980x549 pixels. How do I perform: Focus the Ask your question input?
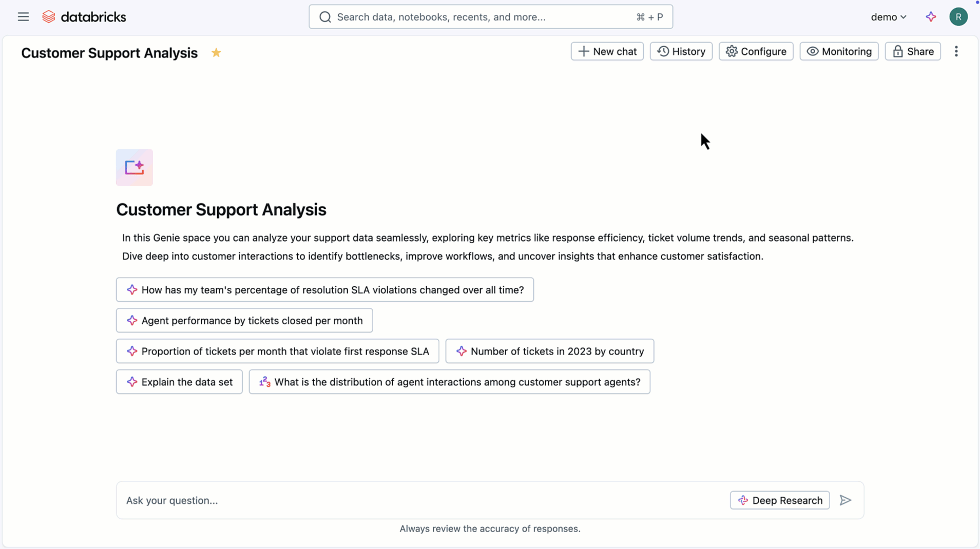pos(421,500)
